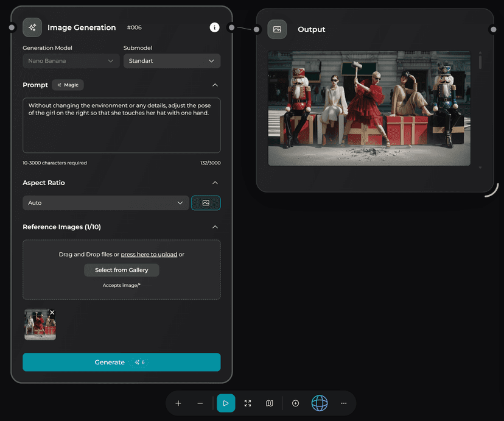Click the fit-to-screen icon in toolbar
The width and height of the screenshot is (504, 421).
click(x=248, y=403)
